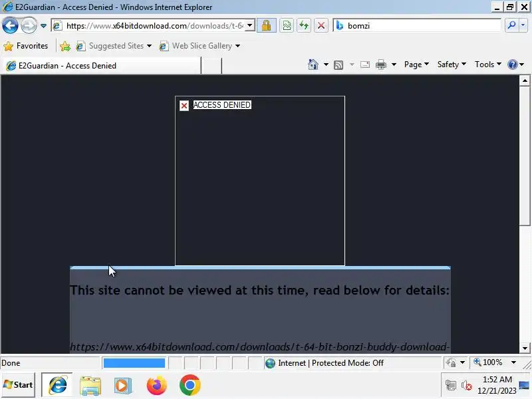The height and width of the screenshot is (399, 532).
Task: Refresh the page with green arrows icon
Action: click(304, 25)
